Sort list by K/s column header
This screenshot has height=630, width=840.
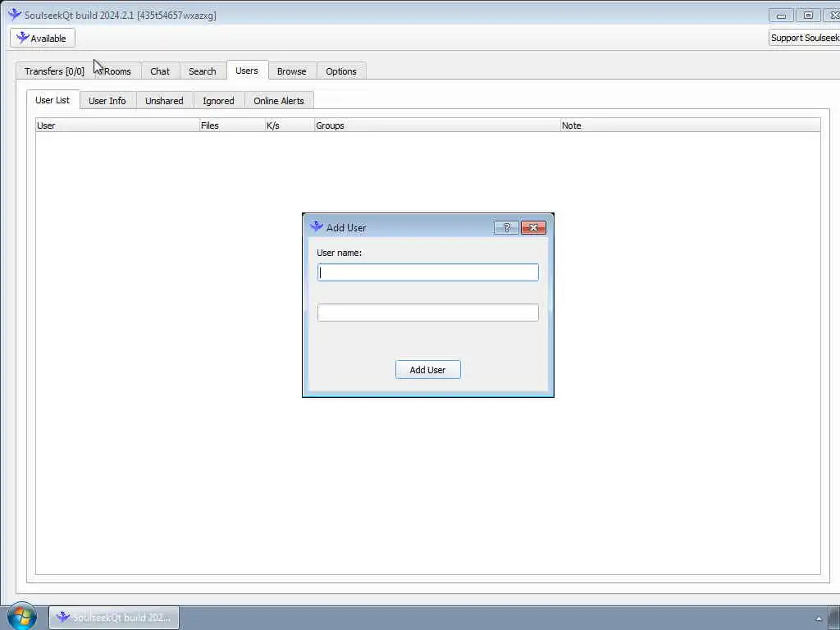click(x=290, y=126)
